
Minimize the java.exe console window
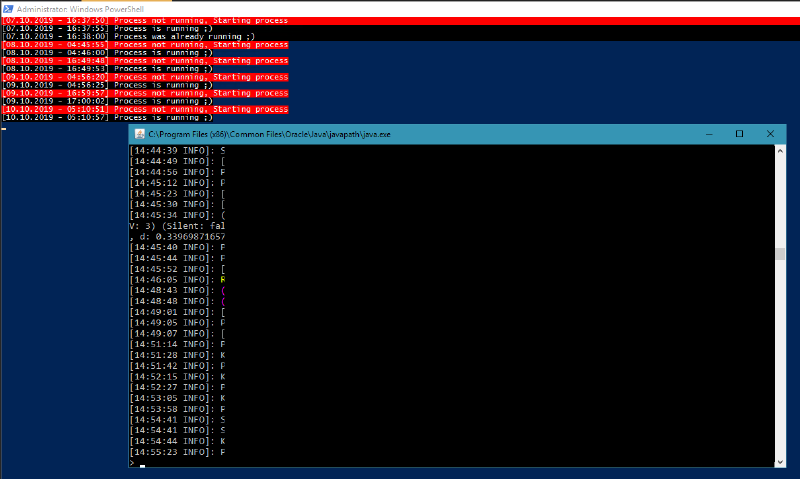coord(709,134)
